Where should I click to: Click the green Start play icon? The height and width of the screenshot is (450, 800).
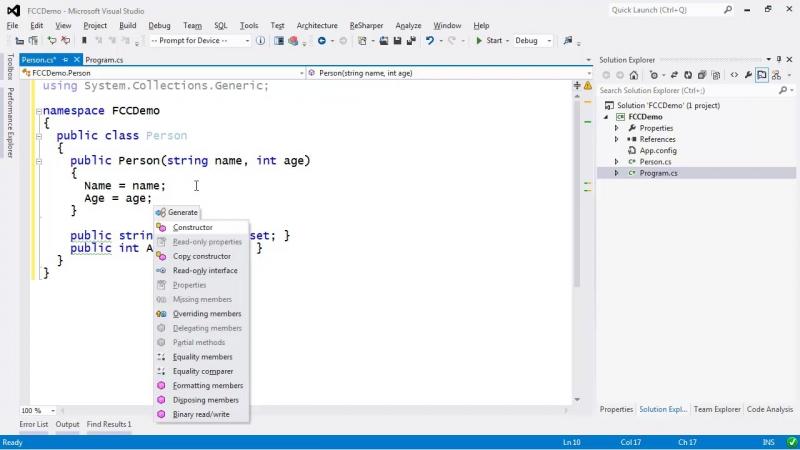479,40
